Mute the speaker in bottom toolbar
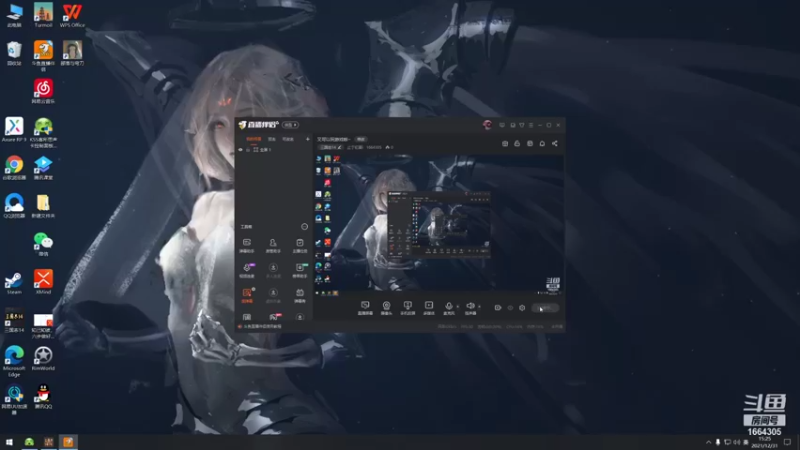Viewport: 800px width, 450px height. click(x=470, y=308)
